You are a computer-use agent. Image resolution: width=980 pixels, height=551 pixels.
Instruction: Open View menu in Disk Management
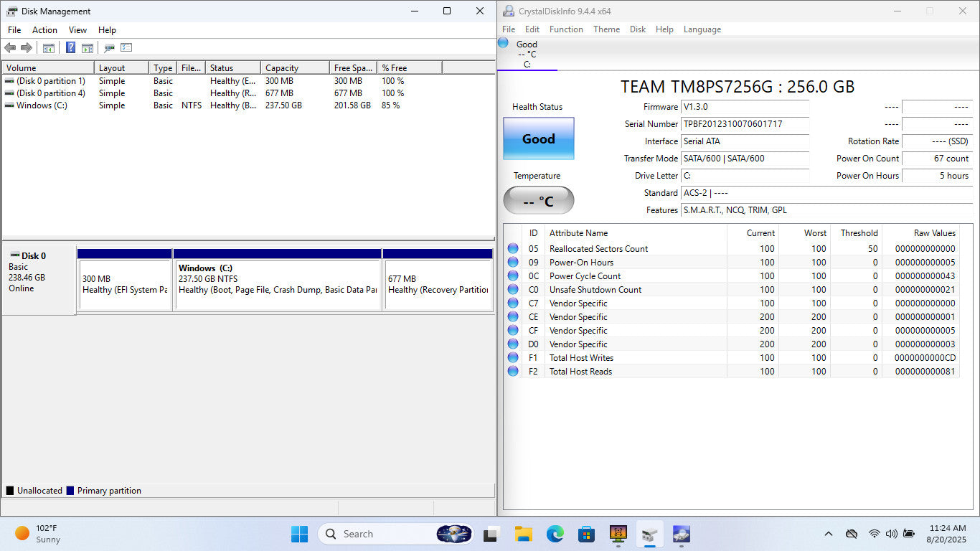coord(77,30)
